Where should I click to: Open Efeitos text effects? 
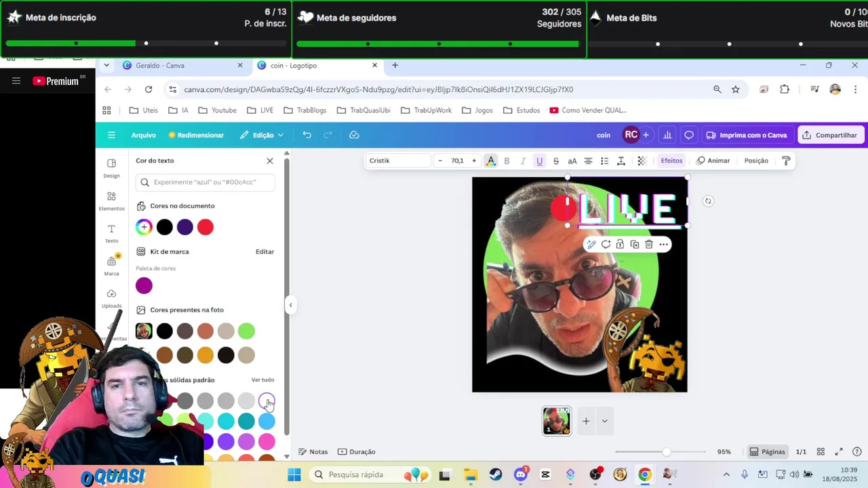click(671, 161)
